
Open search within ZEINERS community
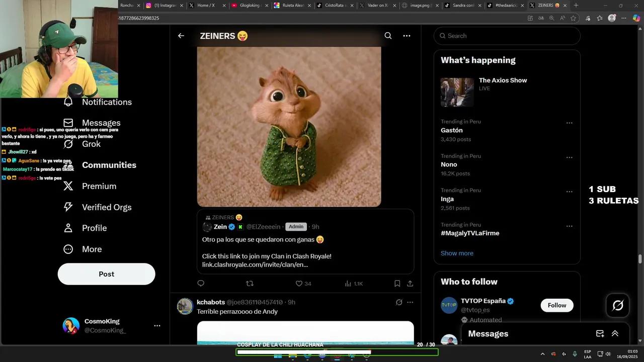[x=388, y=36]
